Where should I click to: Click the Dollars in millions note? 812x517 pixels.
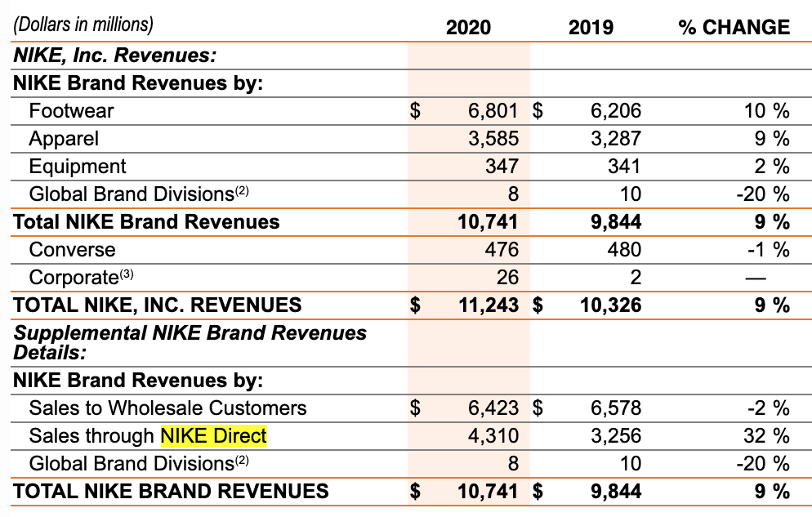83,25
